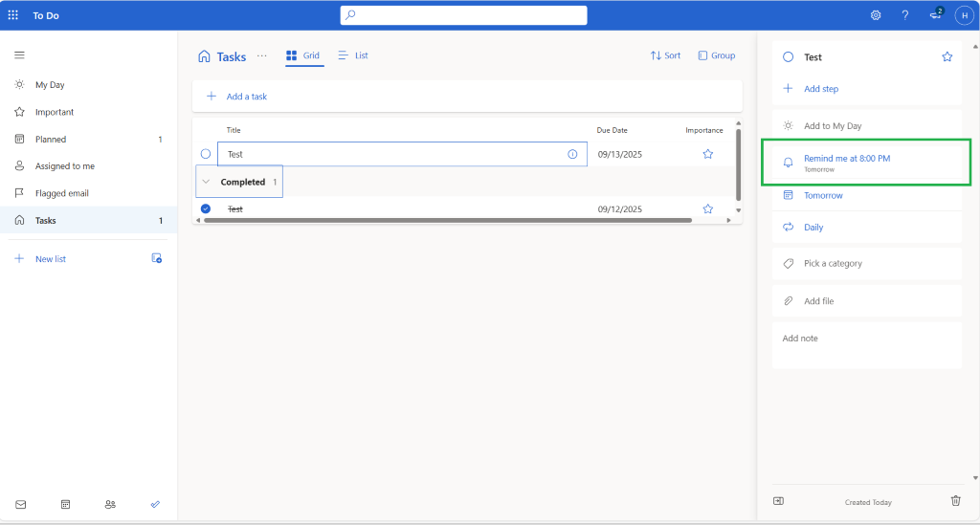Open the Group menu
This screenshot has height=525, width=980.
click(716, 55)
